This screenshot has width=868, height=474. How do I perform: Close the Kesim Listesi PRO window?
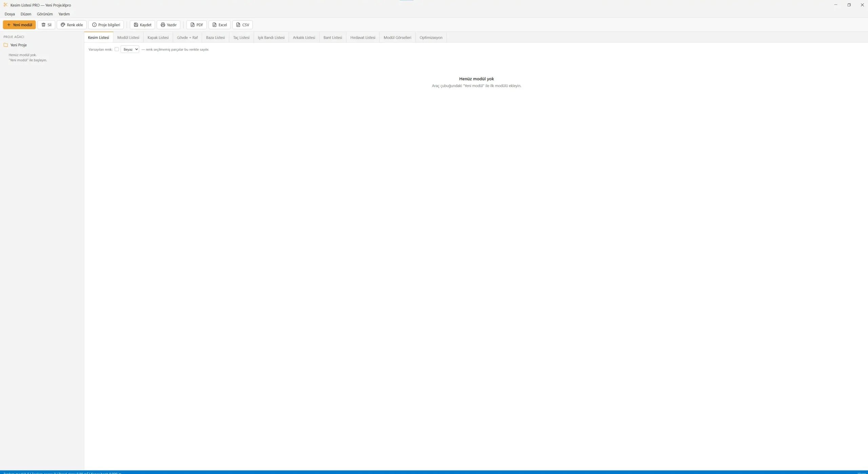[x=862, y=5]
